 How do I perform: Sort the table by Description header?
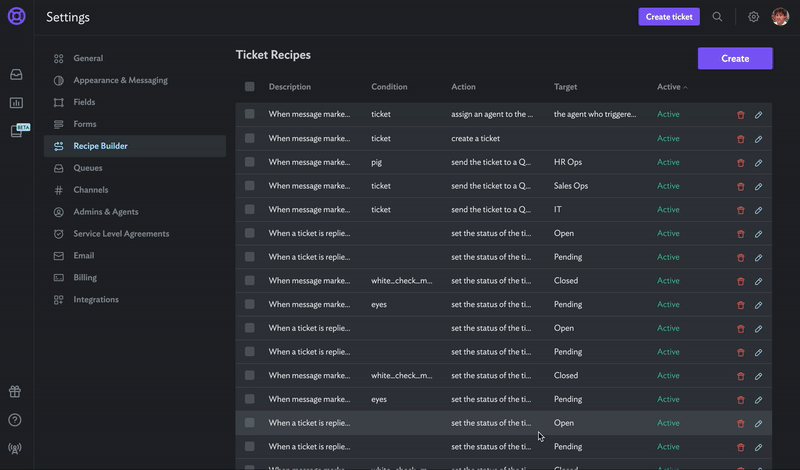coord(290,87)
